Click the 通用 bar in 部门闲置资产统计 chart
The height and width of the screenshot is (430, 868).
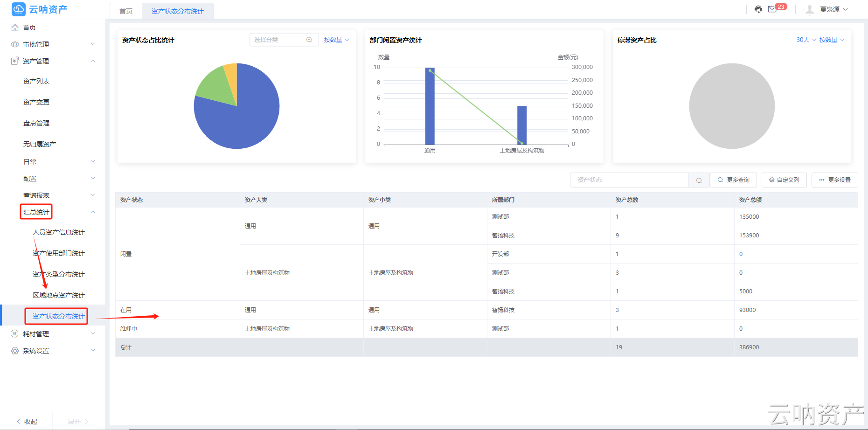click(x=430, y=106)
